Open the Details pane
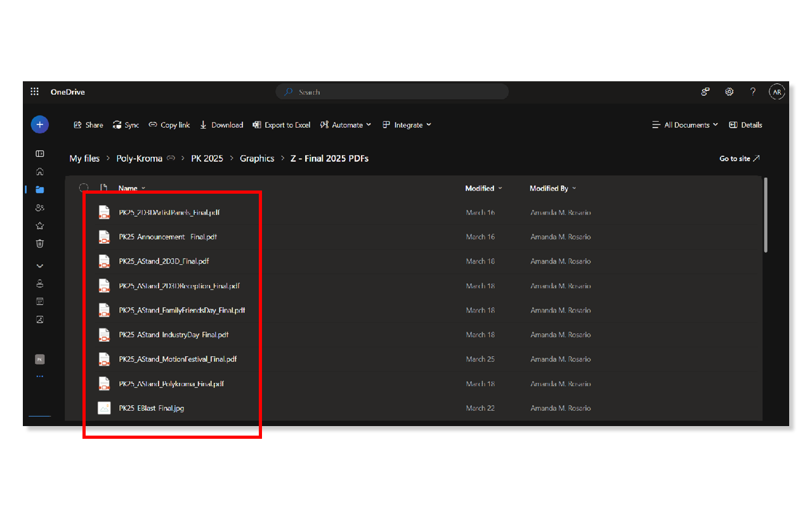The height and width of the screenshot is (508, 812). click(x=745, y=125)
